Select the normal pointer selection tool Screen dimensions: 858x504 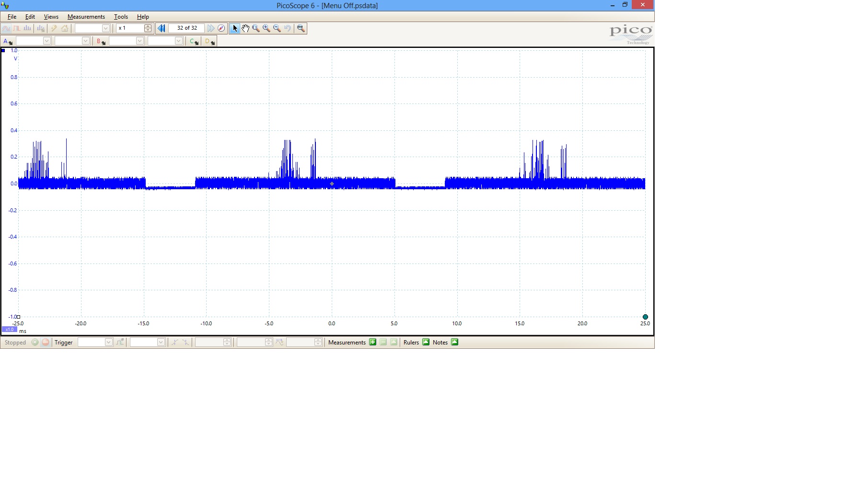click(234, 28)
